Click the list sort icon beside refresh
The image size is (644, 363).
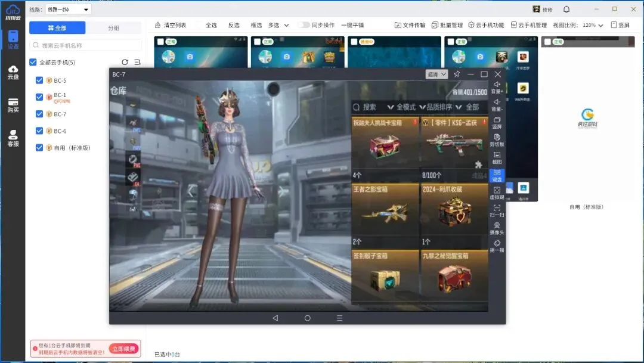pyautogui.click(x=138, y=62)
